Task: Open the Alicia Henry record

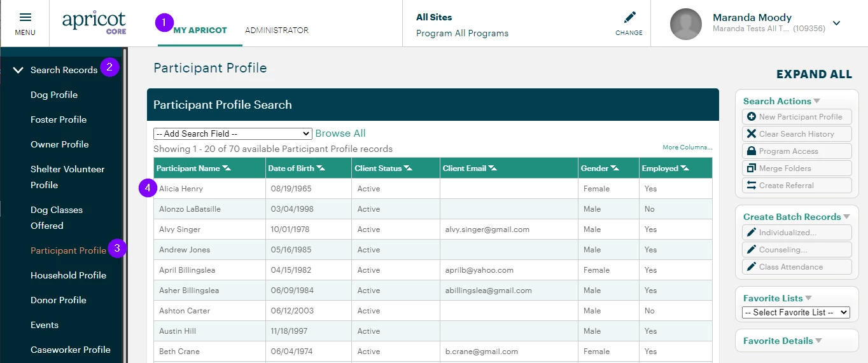Action: point(181,189)
